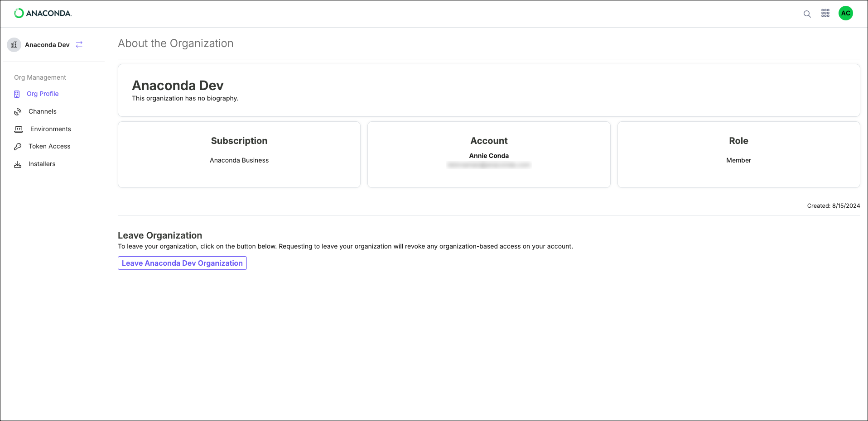Viewport: 868px width, 421px height.
Task: Navigate to Installers
Action: [x=42, y=164]
